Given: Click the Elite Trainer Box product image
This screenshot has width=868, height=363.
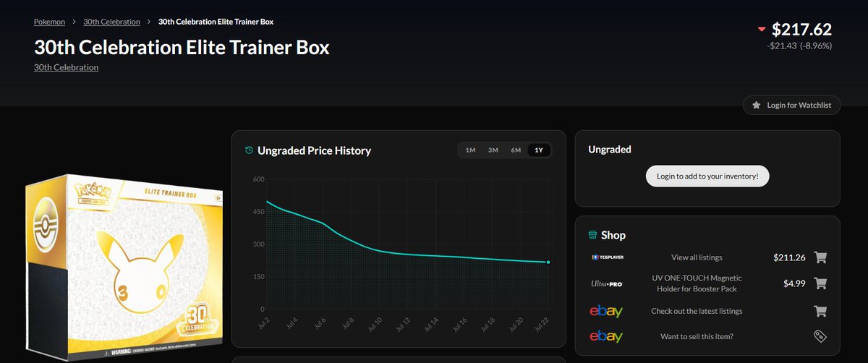Looking at the screenshot, I should (x=124, y=268).
